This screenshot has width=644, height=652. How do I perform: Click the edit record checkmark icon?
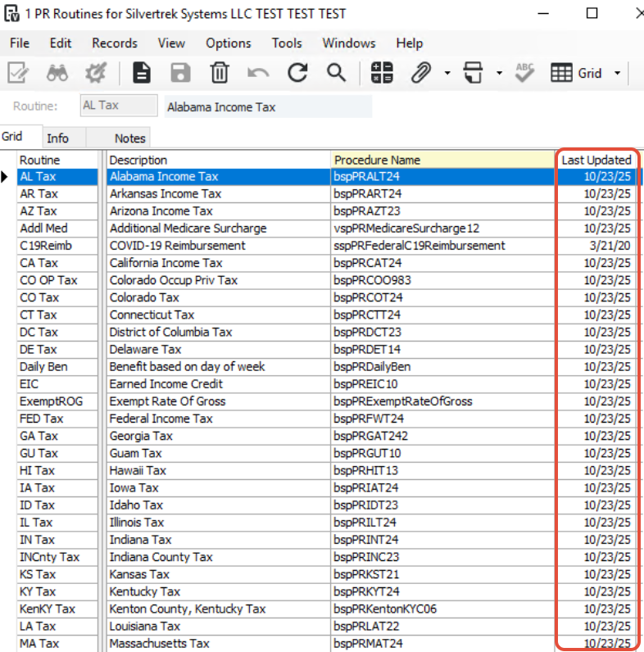click(x=18, y=73)
